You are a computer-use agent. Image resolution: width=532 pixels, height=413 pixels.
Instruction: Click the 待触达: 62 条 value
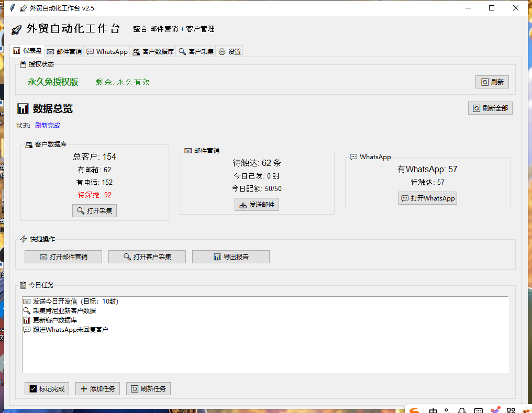[257, 163]
